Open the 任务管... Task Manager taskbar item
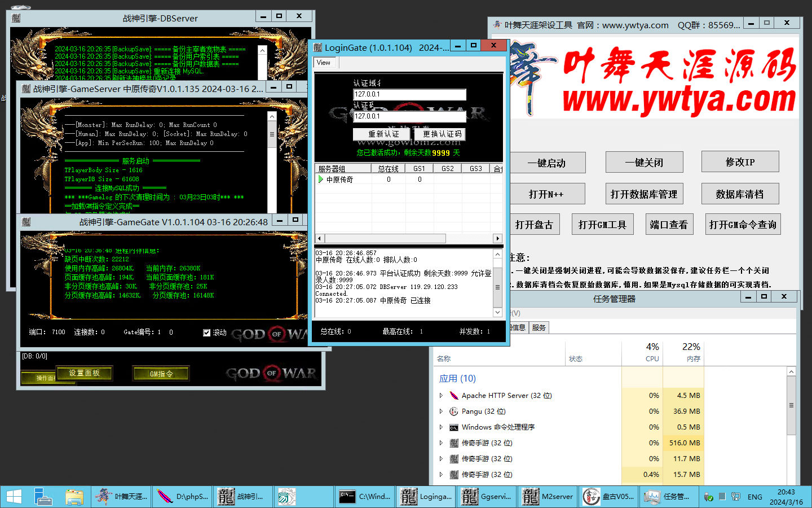Image resolution: width=812 pixels, height=508 pixels. 669,497
